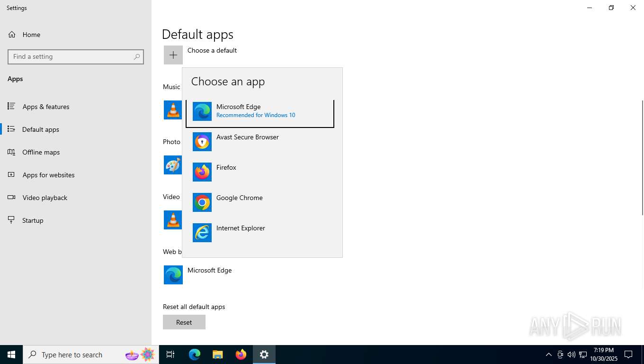Open the network icon in the tray
The image size is (644, 364).
point(583,355)
